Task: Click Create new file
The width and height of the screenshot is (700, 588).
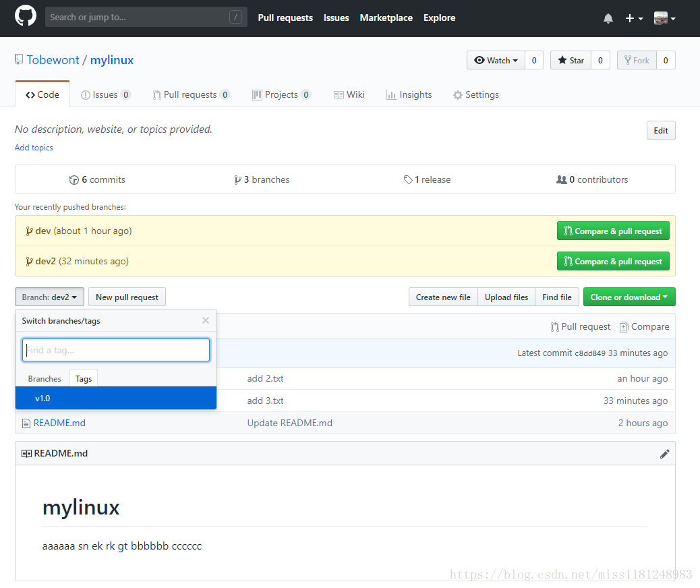Action: [443, 297]
